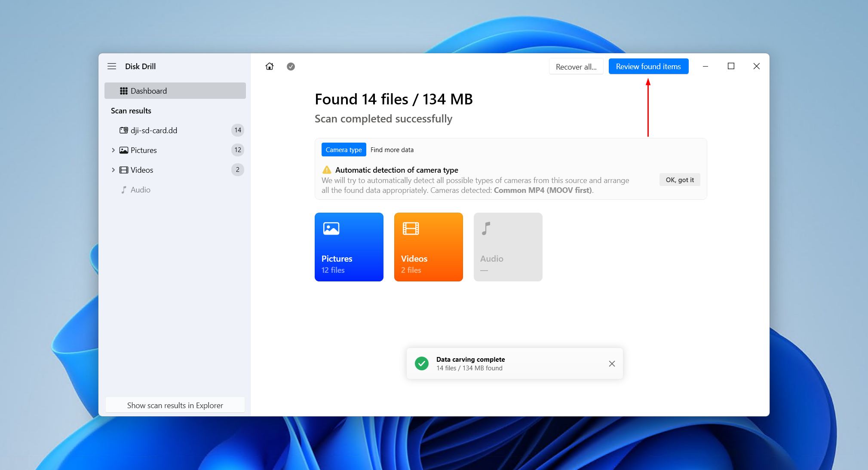Dismiss notice with OK, got it
This screenshot has height=470, width=868.
click(680, 180)
